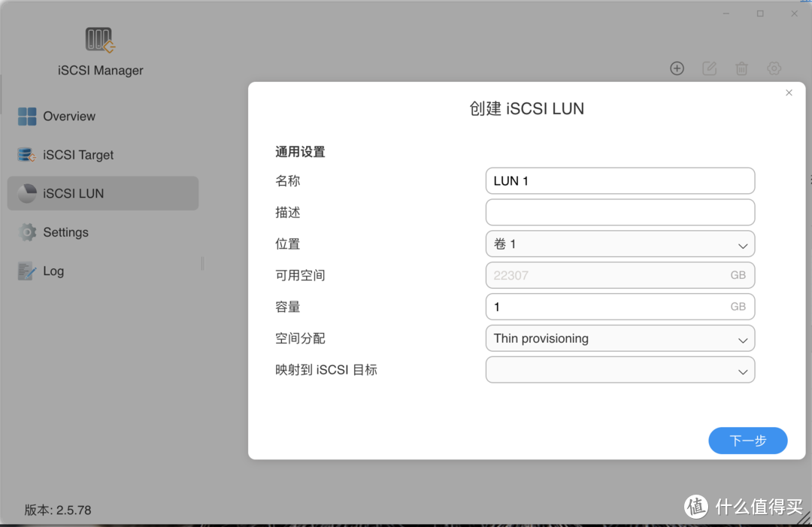Click the empty 描述 description field
This screenshot has height=527, width=812.
(x=620, y=212)
